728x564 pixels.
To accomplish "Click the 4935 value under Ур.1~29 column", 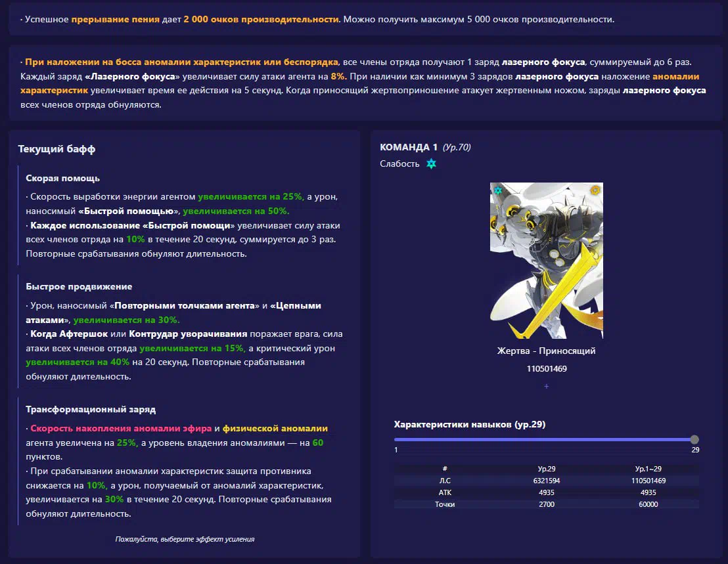I will coord(648,492).
